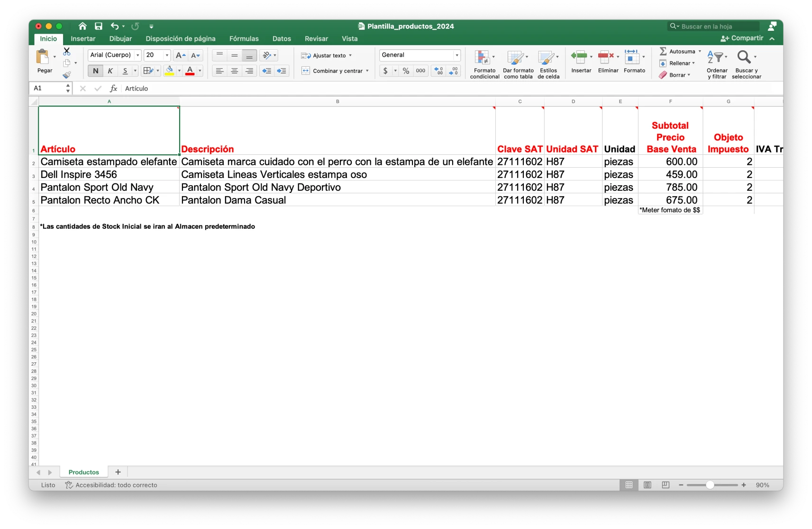Open Dar formato como tabla
Viewport: 812px width, 529px height.
(518, 64)
